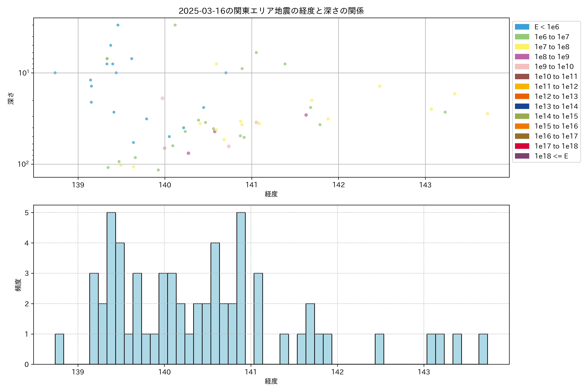Screen dimensions: 588x392
Task: Click the leftmost isolated histogram bar
Action: [x=59, y=349]
